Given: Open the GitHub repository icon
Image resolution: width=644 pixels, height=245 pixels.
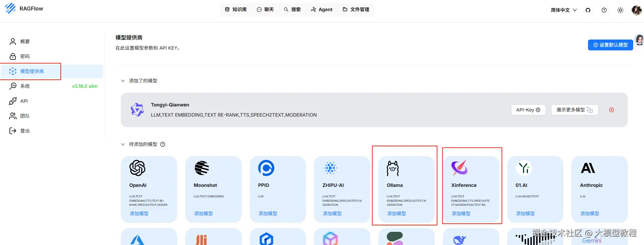Looking at the screenshot, I should (588, 10).
